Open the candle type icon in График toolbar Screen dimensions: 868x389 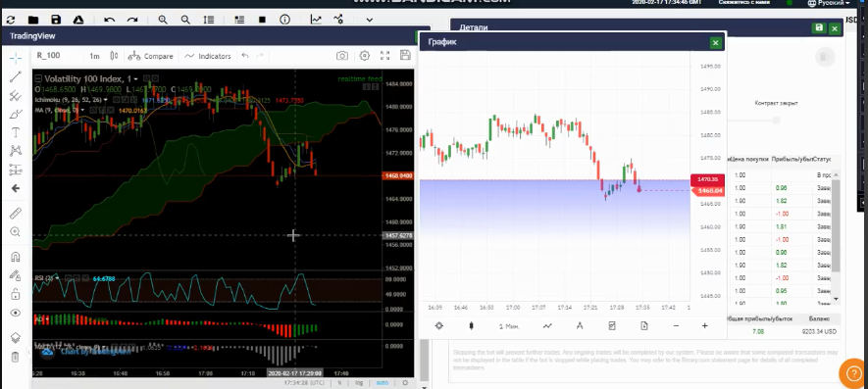[471, 326]
